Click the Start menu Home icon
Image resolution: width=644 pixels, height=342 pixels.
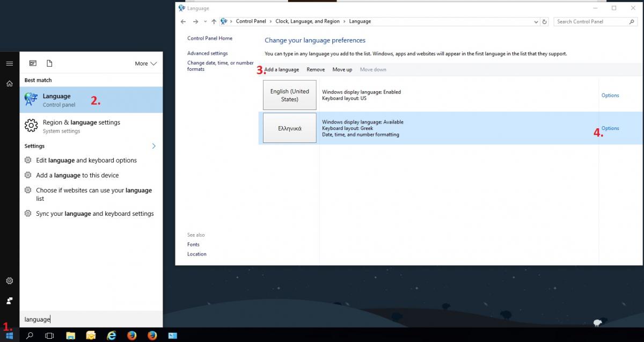[9, 84]
